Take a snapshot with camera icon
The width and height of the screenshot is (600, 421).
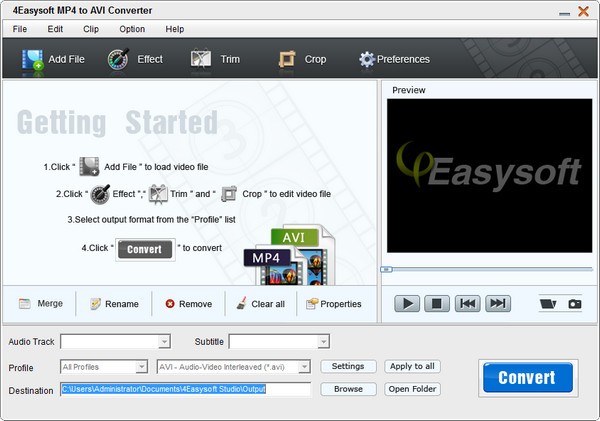coord(574,303)
